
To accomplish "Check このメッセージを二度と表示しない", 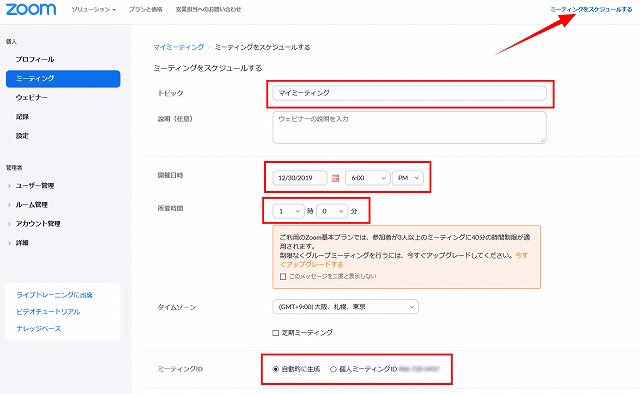I will click(283, 276).
